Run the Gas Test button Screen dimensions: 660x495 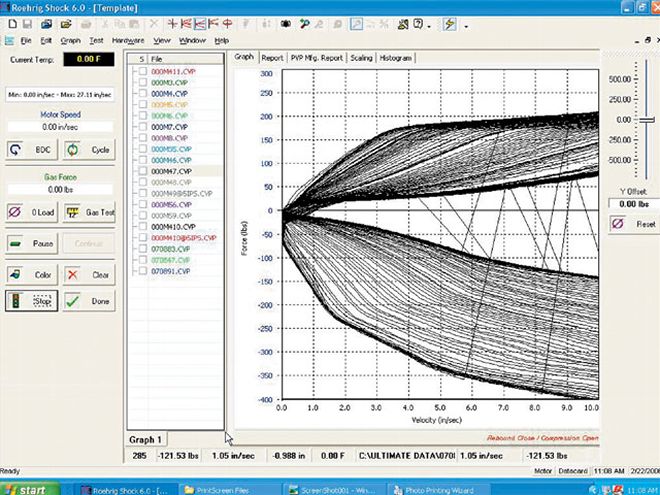[x=89, y=212]
